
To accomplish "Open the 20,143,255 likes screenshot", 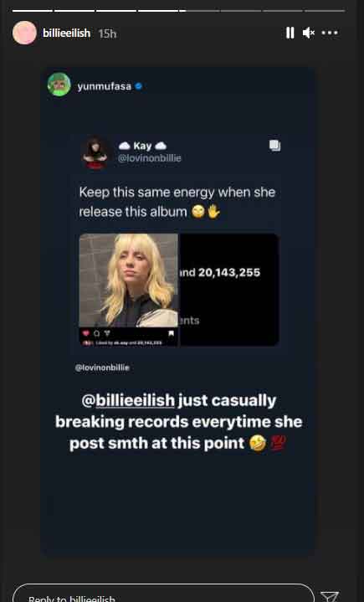I will (229, 290).
